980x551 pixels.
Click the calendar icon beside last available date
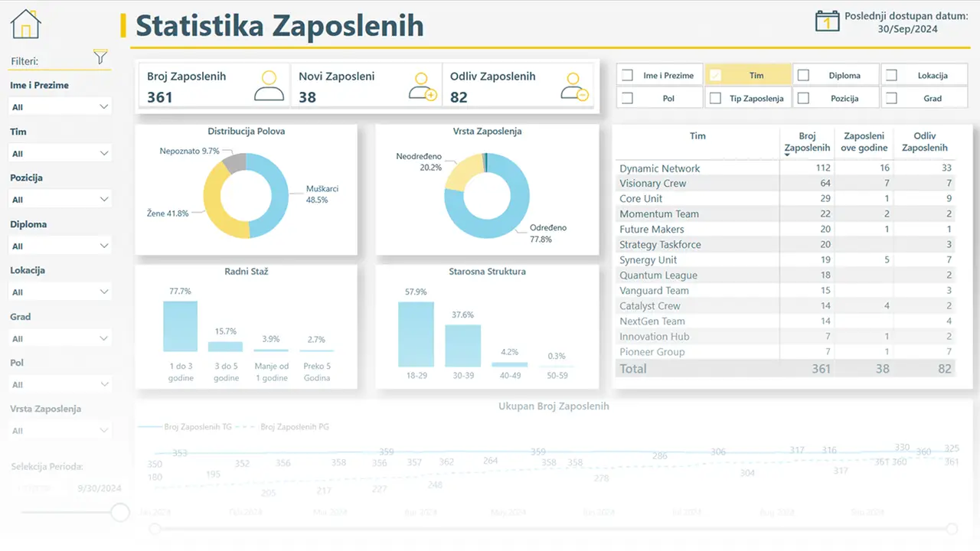click(827, 20)
